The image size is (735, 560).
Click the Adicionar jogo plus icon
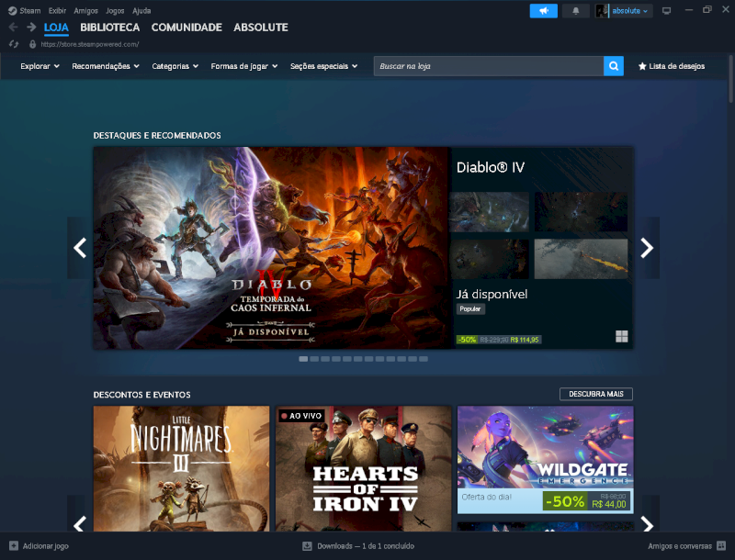coord(14,545)
